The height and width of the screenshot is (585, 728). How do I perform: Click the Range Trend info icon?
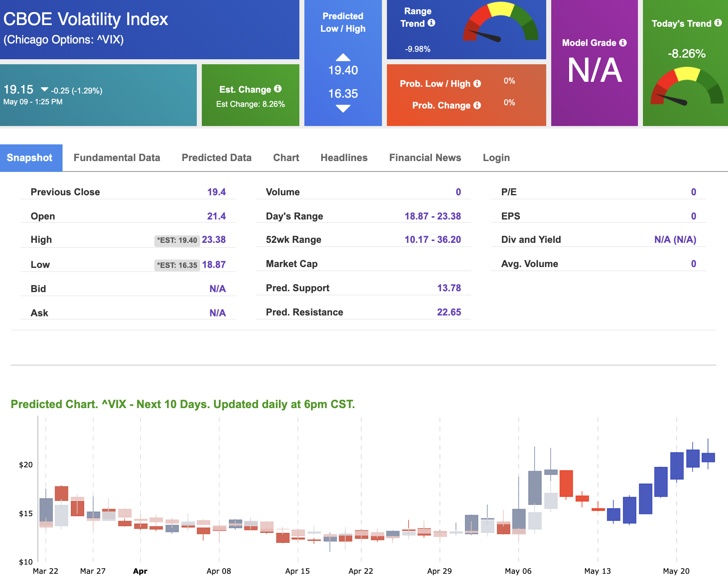point(432,23)
